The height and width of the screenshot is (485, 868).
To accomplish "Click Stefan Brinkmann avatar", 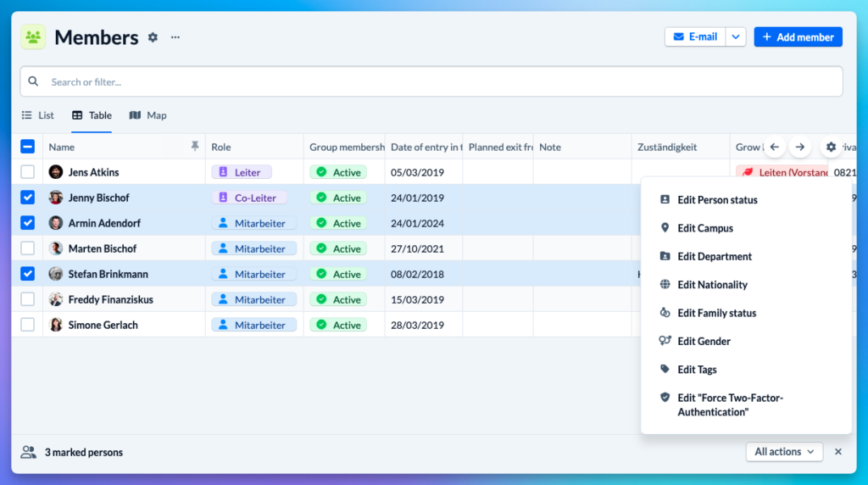I will coord(55,274).
